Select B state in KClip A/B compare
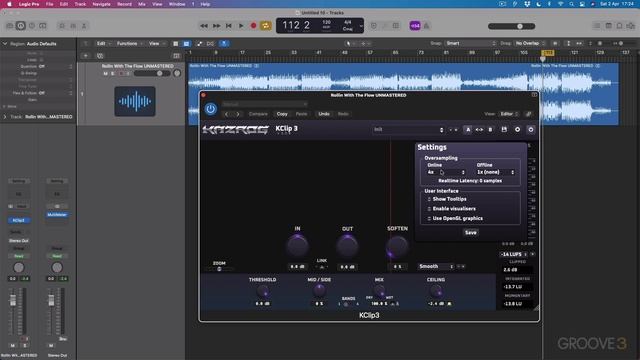Viewport: 640px width, 360px height. coord(490,129)
